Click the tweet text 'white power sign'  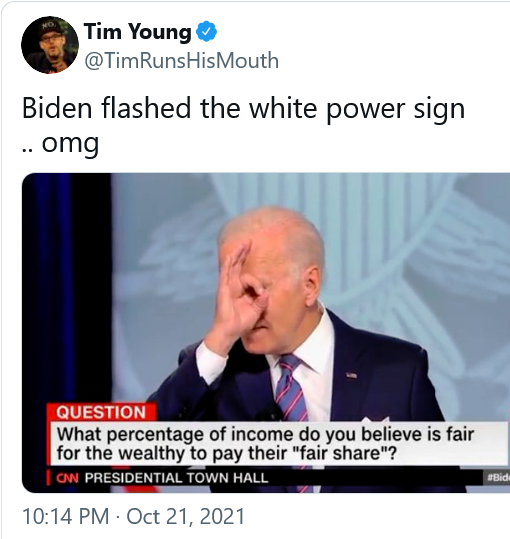click(x=357, y=108)
